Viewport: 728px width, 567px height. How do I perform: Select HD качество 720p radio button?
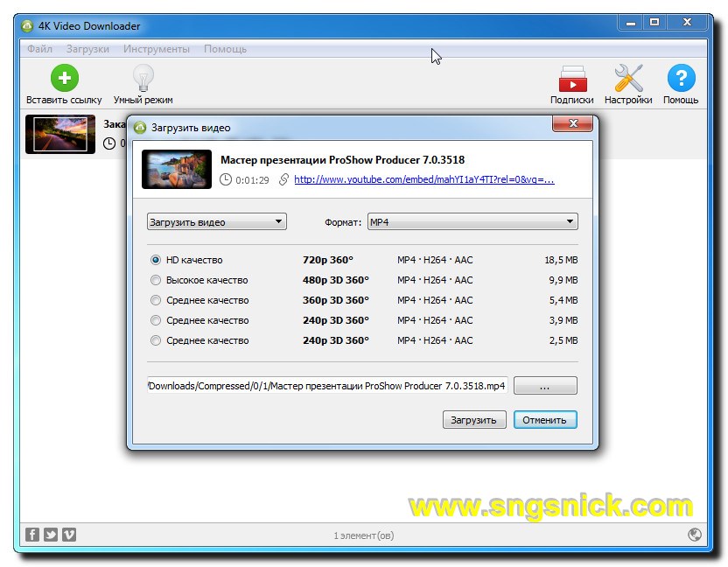click(x=156, y=260)
